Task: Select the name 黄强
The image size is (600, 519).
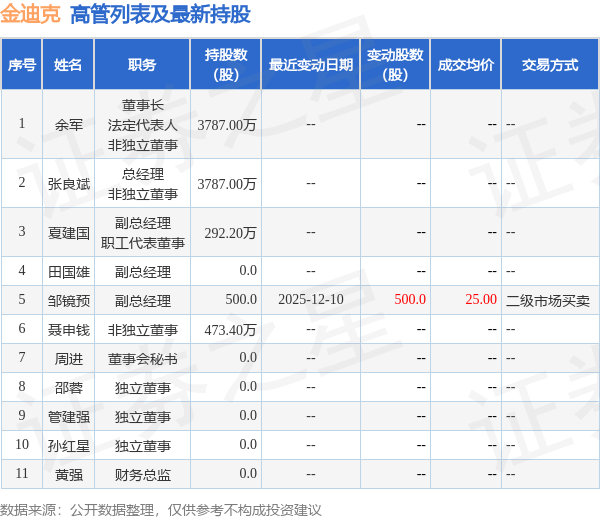Action: (x=69, y=475)
